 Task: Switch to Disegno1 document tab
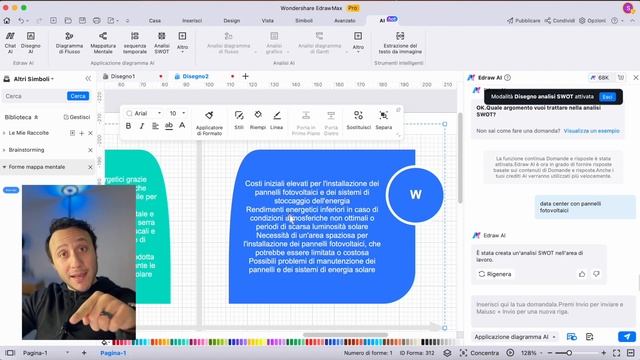[123, 76]
